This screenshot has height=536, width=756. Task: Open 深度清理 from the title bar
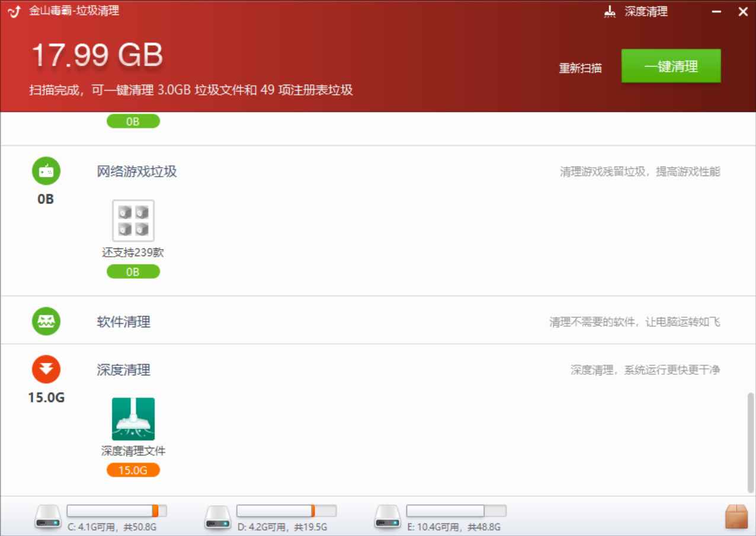(x=645, y=11)
